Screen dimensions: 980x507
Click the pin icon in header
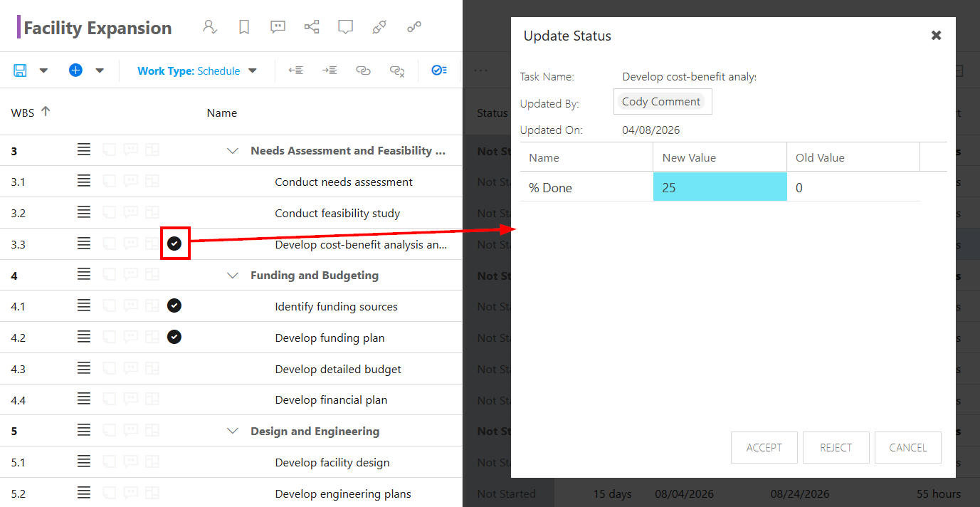tap(379, 27)
